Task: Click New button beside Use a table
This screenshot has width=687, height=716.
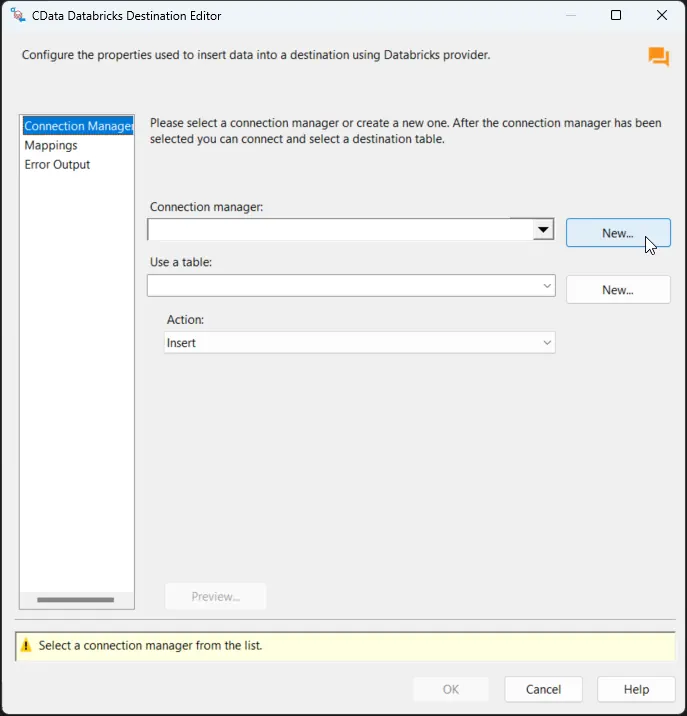Action: coord(618,290)
